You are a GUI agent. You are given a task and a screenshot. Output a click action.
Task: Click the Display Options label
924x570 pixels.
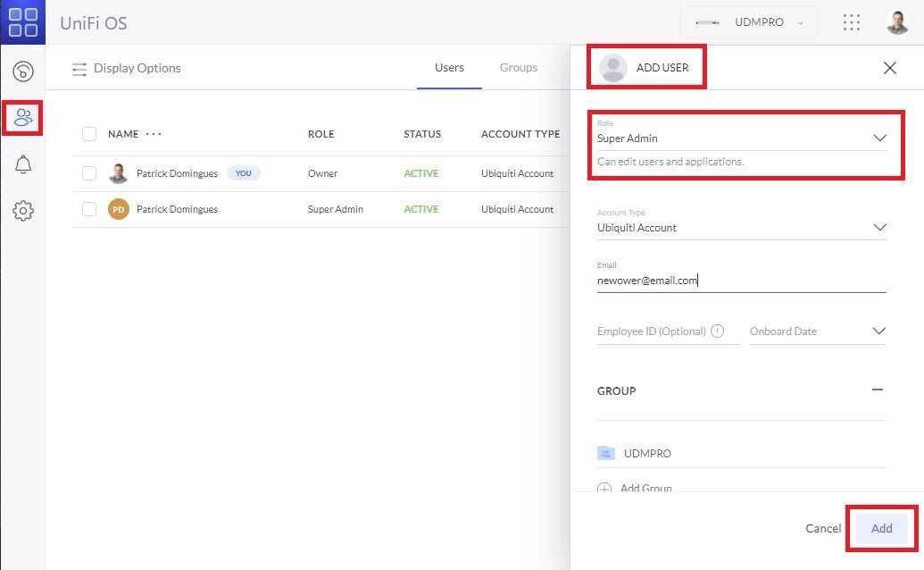click(x=137, y=69)
